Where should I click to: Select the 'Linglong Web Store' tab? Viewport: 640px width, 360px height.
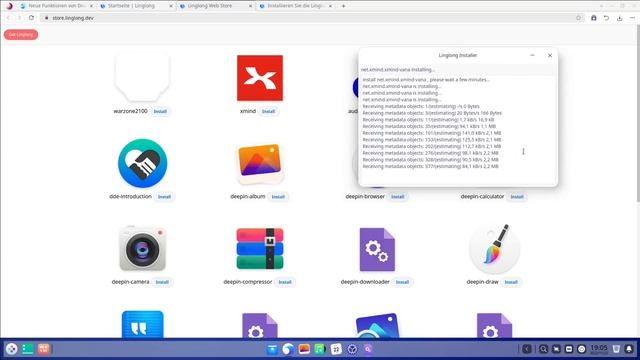[215, 6]
